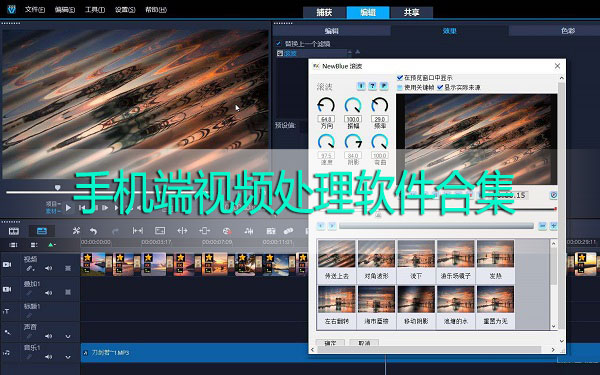Image resolution: width=600 pixels, height=375 pixels.
Task: Click the help '?' button in NewBlue dialog
Action: (x=372, y=86)
